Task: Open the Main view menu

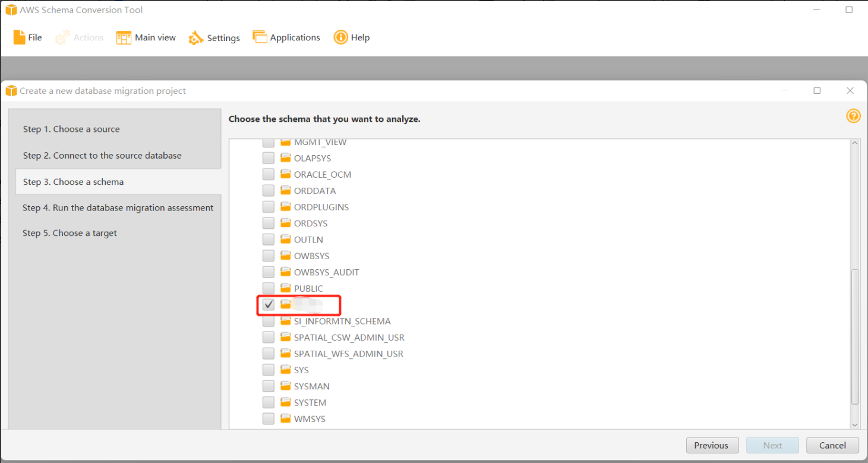Action: click(x=146, y=37)
